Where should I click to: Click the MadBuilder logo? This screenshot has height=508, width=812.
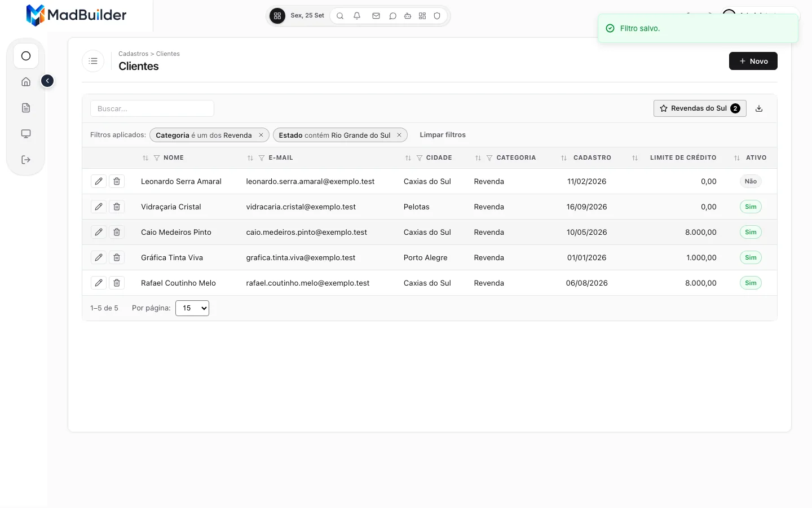77,15
